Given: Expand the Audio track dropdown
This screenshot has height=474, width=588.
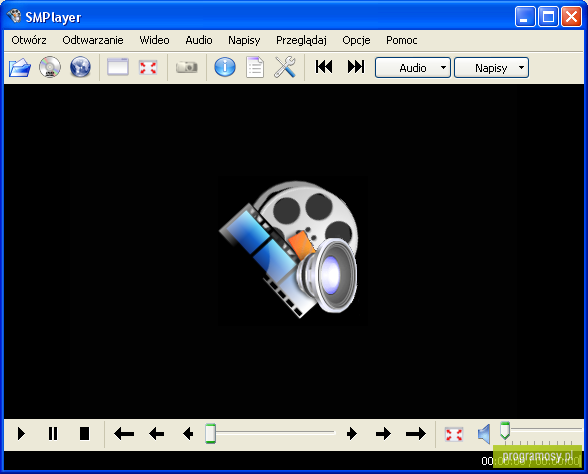Looking at the screenshot, I should pyautogui.click(x=413, y=68).
